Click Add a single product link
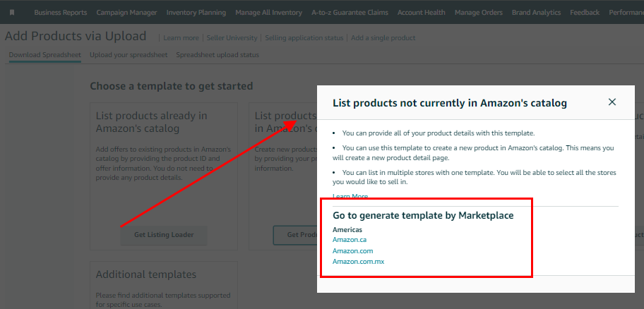 [383, 38]
